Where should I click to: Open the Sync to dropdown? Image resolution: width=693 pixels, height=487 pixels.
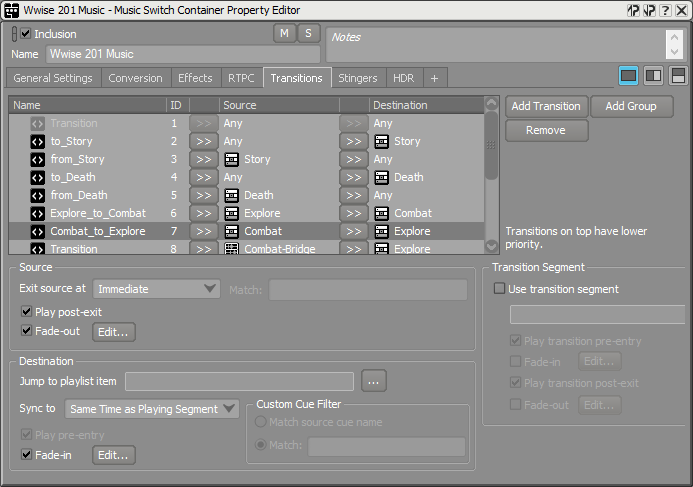[x=152, y=409]
